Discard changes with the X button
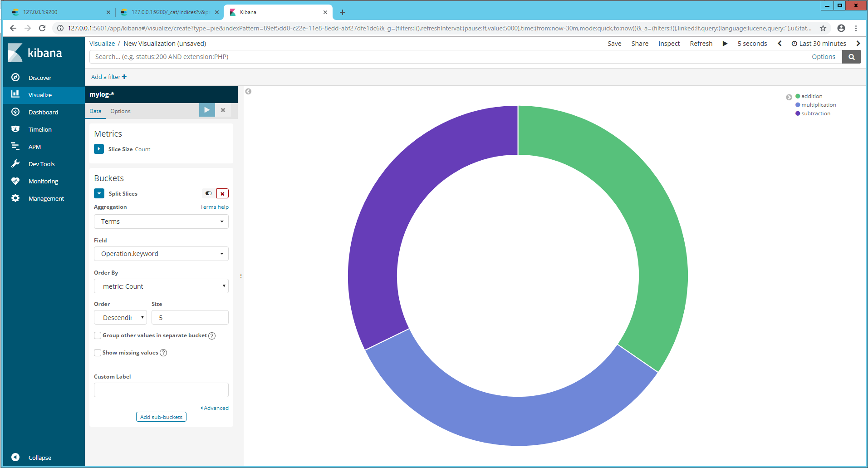This screenshot has height=468, width=868. (223, 110)
